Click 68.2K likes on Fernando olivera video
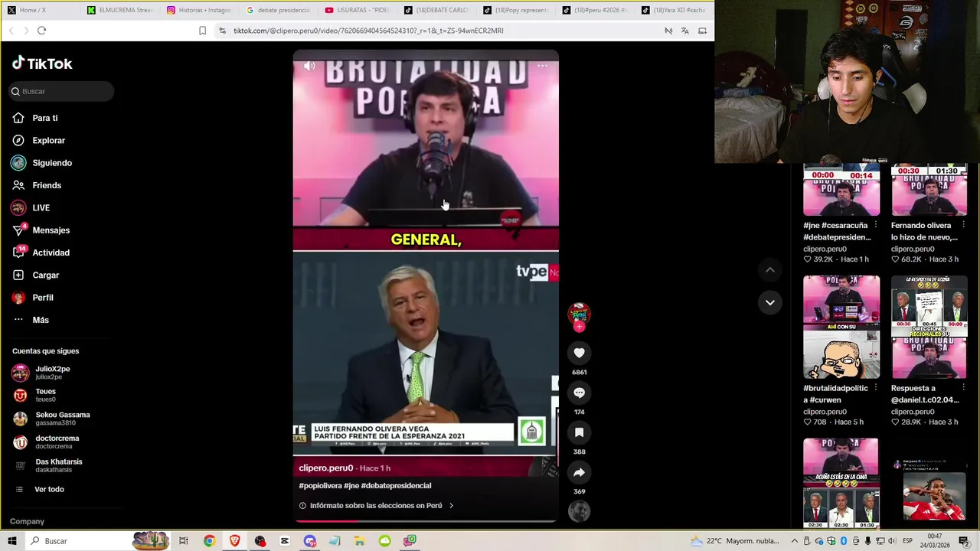Viewport: 980px width, 551px height. (x=905, y=259)
